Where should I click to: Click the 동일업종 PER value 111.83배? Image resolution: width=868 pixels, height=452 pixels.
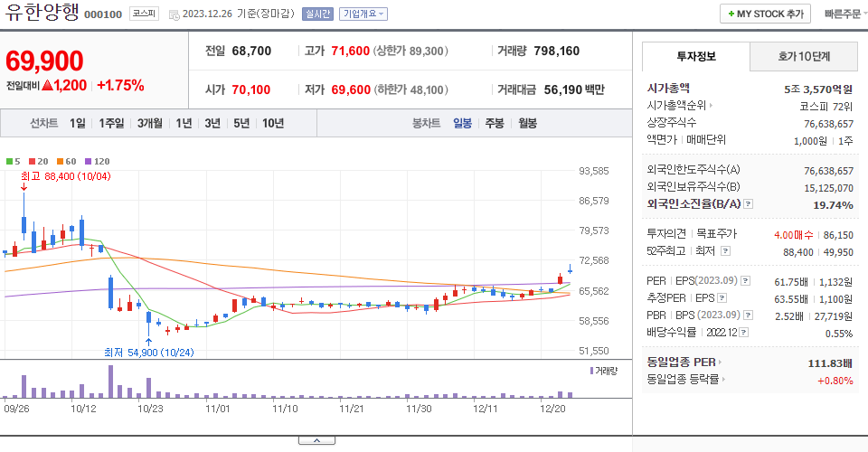point(830,363)
